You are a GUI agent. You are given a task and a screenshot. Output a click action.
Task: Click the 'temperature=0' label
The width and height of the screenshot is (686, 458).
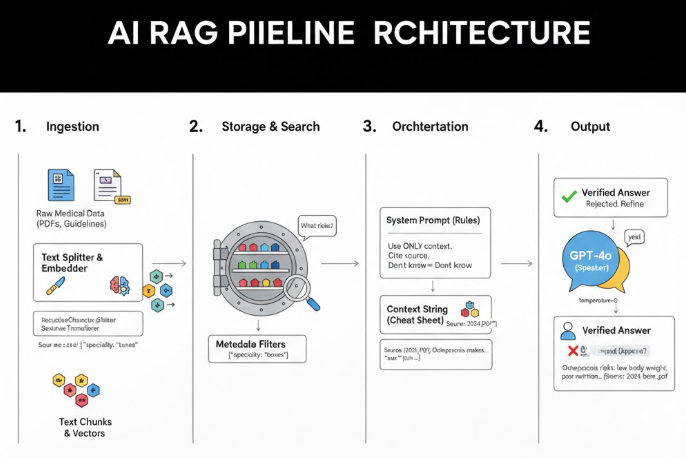pos(598,301)
